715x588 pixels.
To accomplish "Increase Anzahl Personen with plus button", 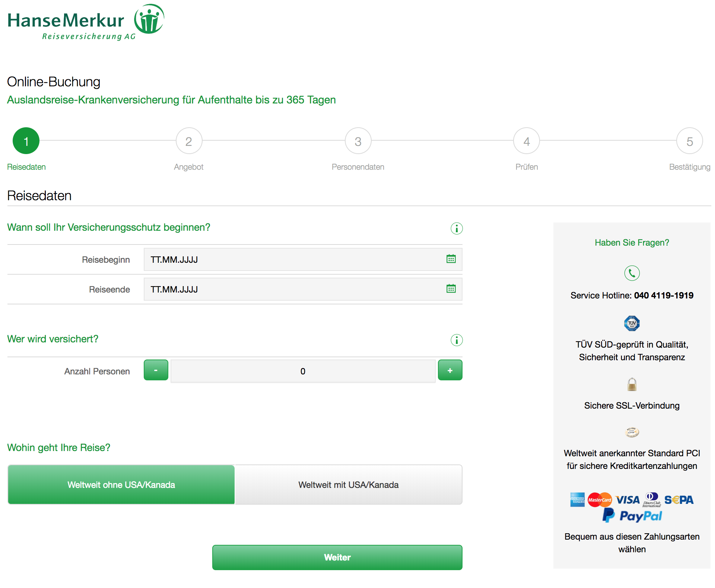I will click(450, 370).
